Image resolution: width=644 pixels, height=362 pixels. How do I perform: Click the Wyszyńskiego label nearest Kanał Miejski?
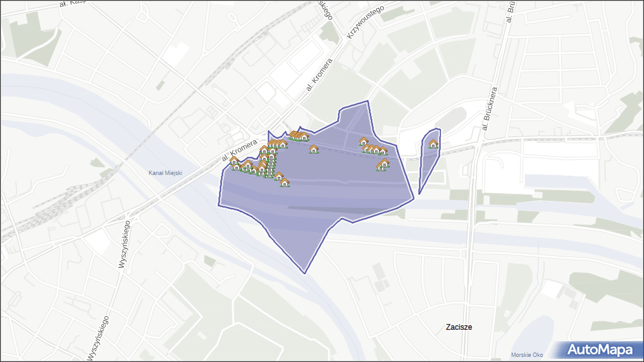[124, 243]
